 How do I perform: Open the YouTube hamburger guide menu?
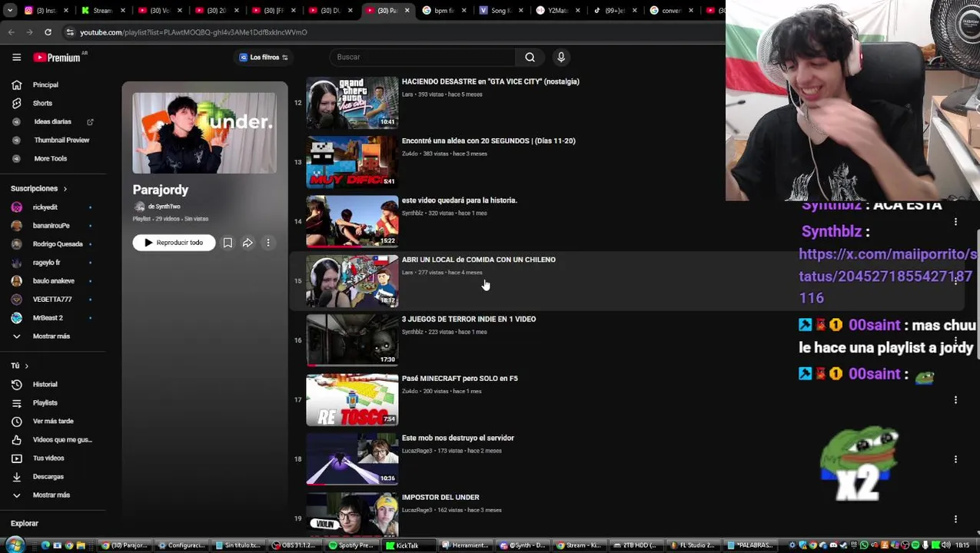tap(16, 57)
